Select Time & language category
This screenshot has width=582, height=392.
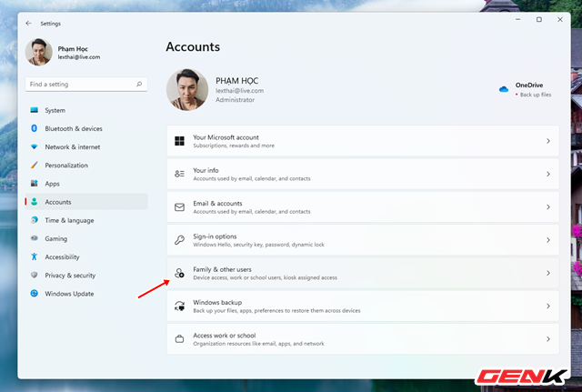pyautogui.click(x=86, y=220)
